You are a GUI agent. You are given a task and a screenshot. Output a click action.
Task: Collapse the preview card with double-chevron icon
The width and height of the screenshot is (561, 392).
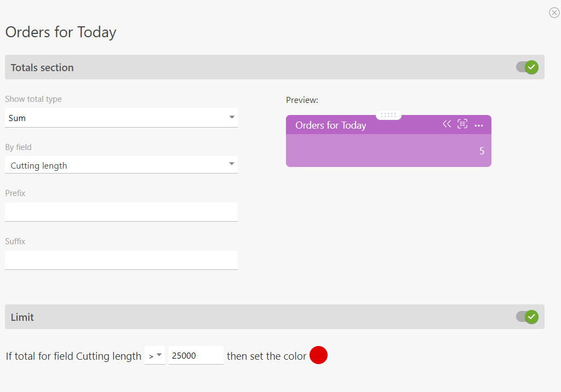[447, 124]
